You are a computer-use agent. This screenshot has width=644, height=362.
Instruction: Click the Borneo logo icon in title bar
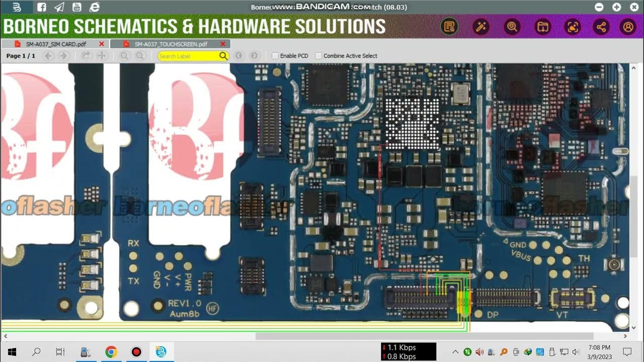coord(17,7)
